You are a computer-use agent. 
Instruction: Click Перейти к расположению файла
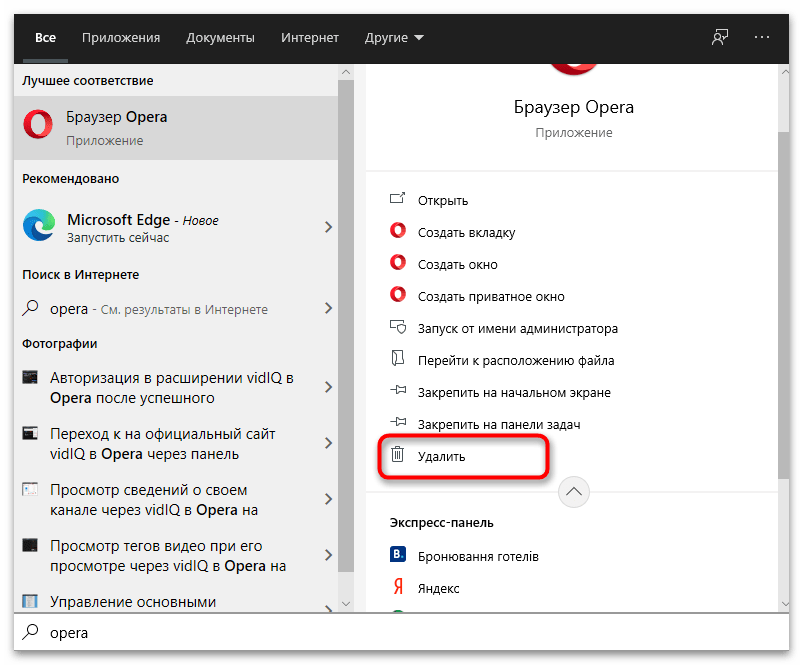click(515, 360)
